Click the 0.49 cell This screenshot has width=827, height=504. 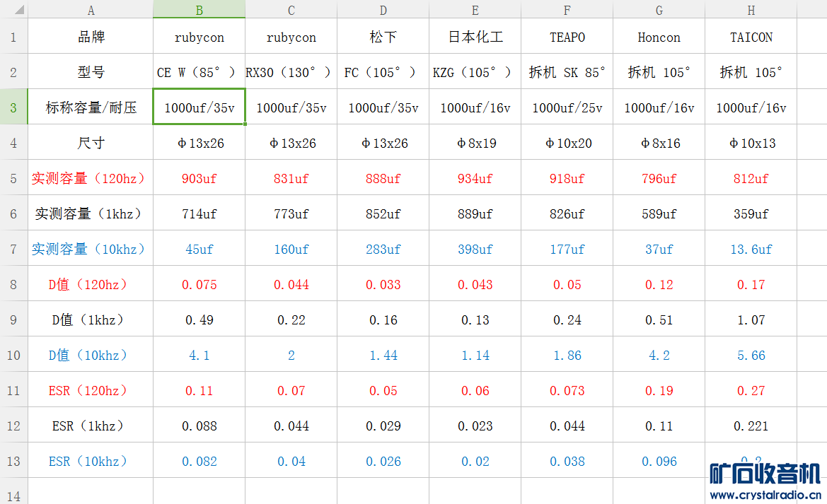pos(199,320)
